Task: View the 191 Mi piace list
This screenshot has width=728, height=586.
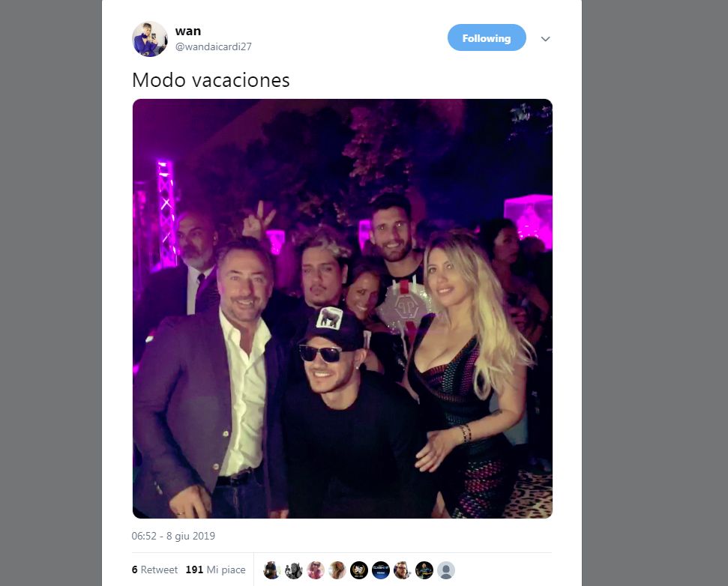Action: (x=215, y=570)
